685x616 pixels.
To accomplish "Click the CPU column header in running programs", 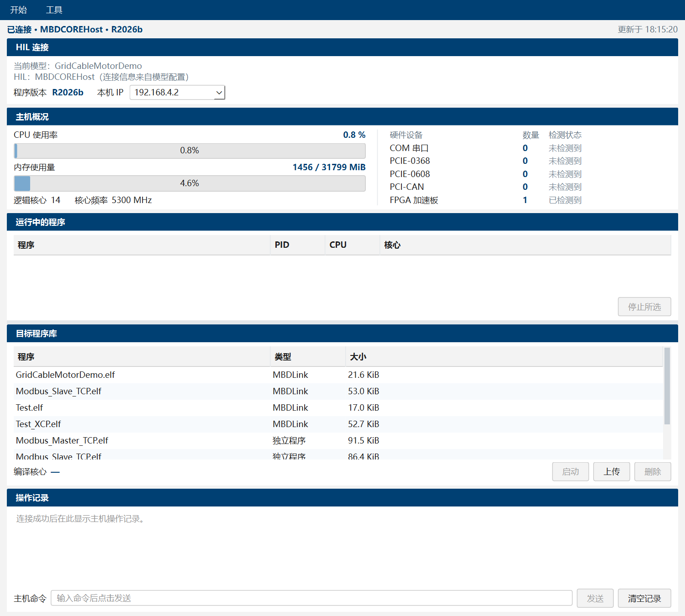I will click(352, 245).
